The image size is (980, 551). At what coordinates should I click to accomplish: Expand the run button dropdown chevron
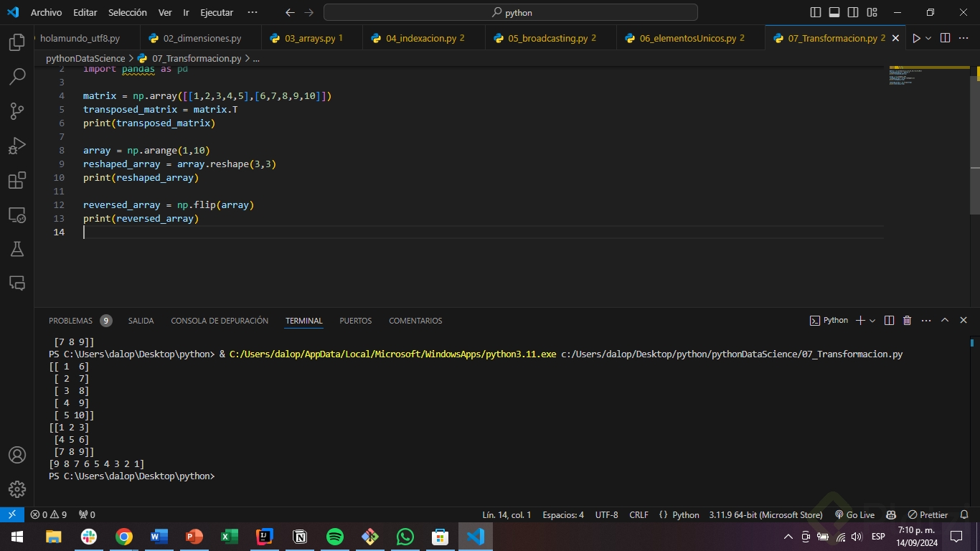[928, 38]
